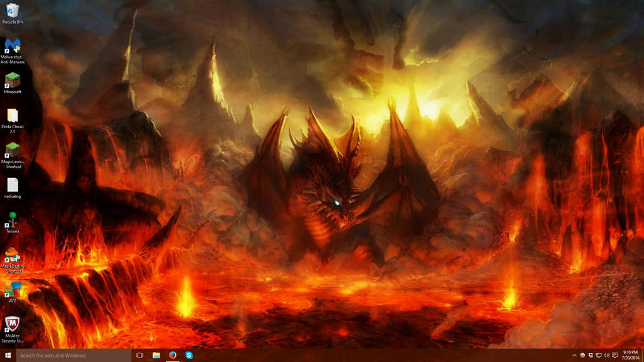Open the Windows Start menu
Screen dimensions: 644x362
click(8, 356)
